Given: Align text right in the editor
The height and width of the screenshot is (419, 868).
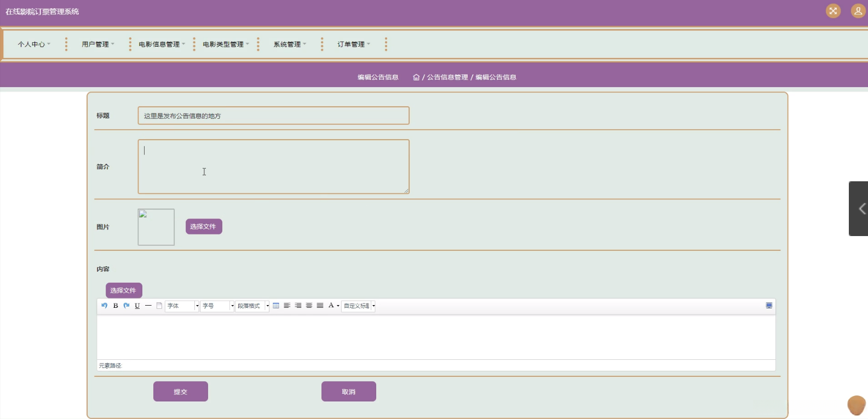Looking at the screenshot, I should point(298,306).
